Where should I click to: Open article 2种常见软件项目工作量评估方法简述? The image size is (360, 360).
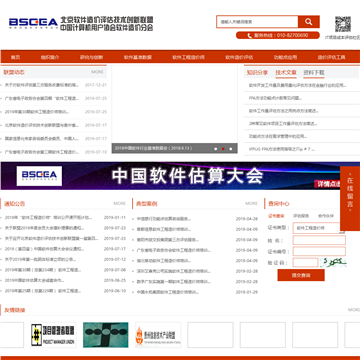[x=283, y=123]
